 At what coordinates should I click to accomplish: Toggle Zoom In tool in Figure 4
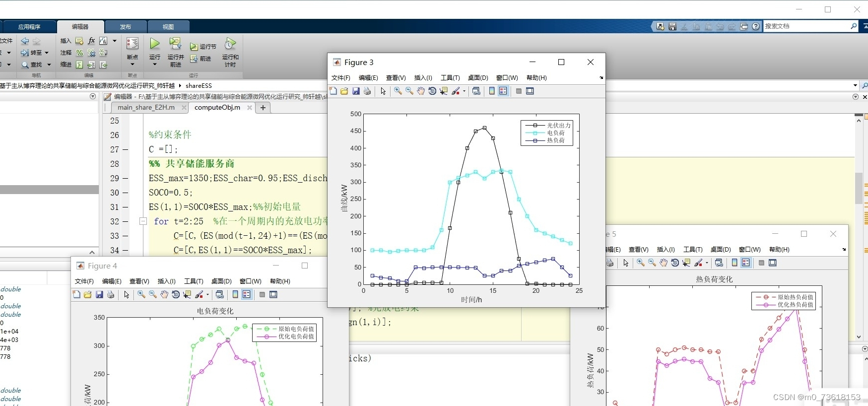(141, 294)
